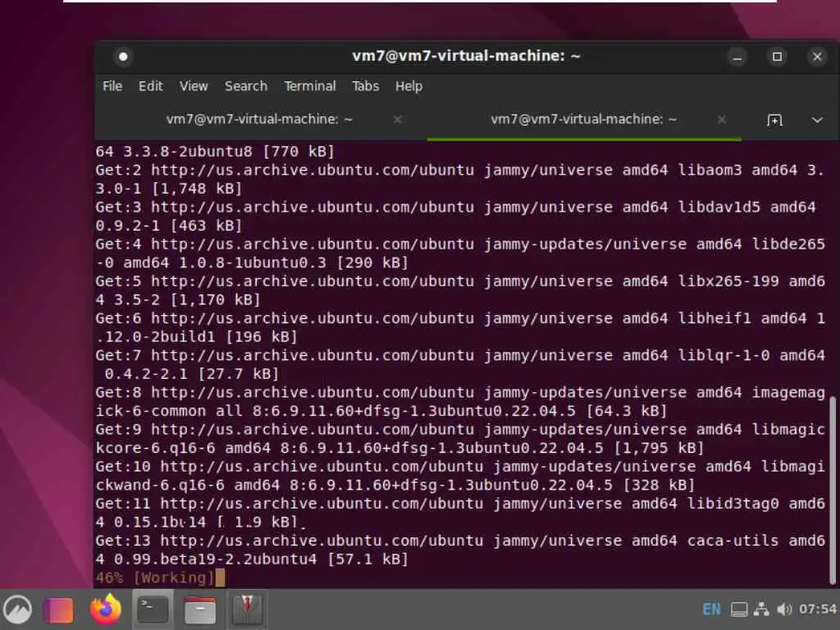Maximize the terminal window
840x630 pixels.
click(x=778, y=57)
